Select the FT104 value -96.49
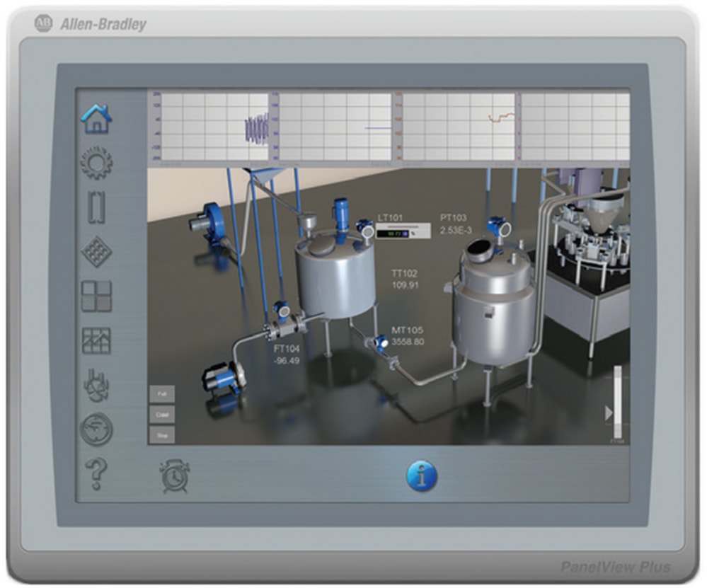The width and height of the screenshot is (707, 588). pos(287,361)
